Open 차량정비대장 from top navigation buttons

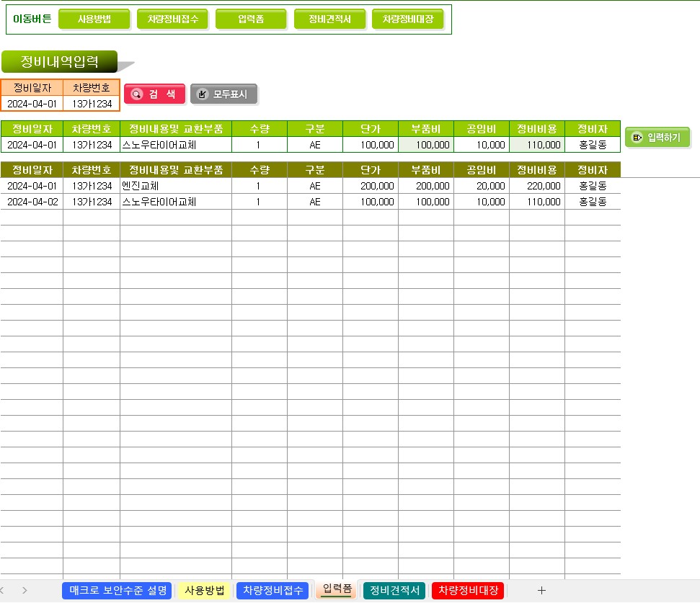(407, 19)
